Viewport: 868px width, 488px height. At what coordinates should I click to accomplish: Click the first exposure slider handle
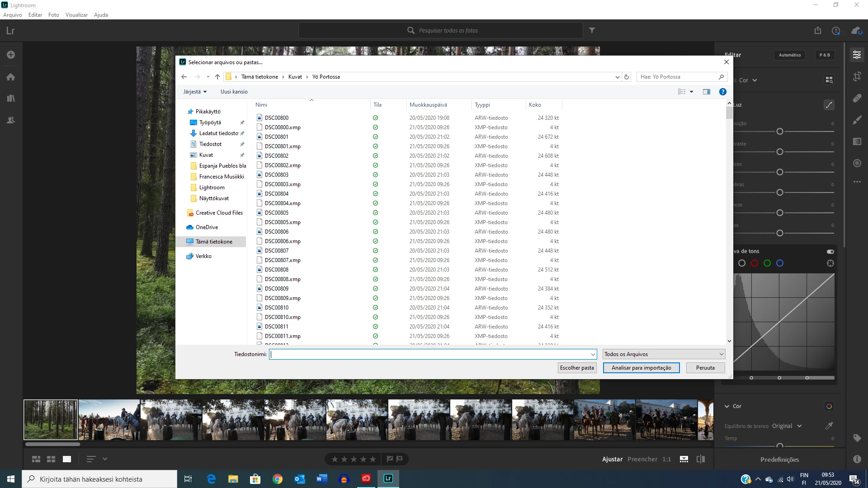click(779, 131)
